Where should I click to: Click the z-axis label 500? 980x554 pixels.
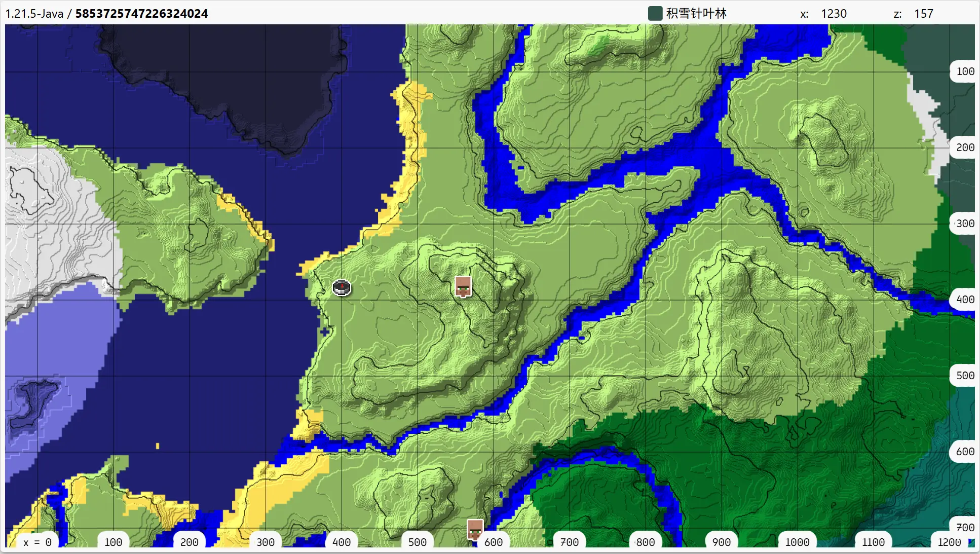tap(964, 376)
